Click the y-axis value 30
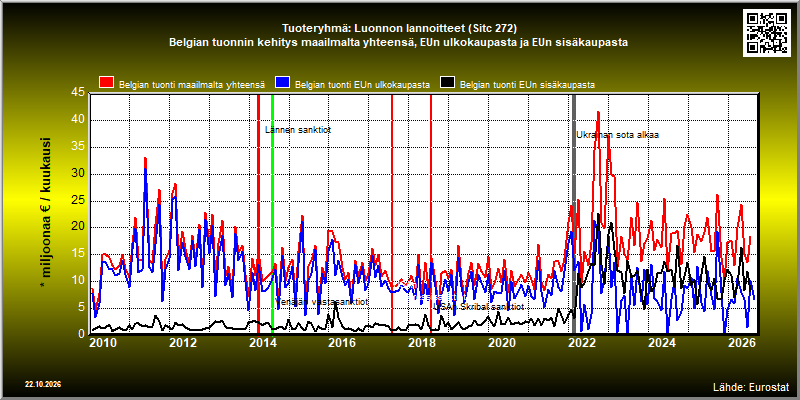The width and height of the screenshot is (800, 400). click(x=78, y=173)
